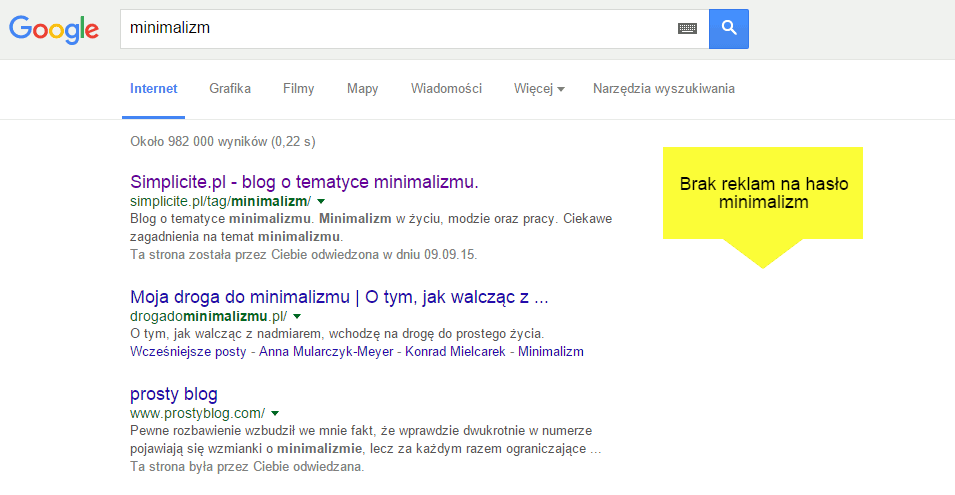Click 'Ta strona została przez Ciebie odwiedzona' note
Image resolution: width=955 pixels, height=495 pixels.
[303, 255]
